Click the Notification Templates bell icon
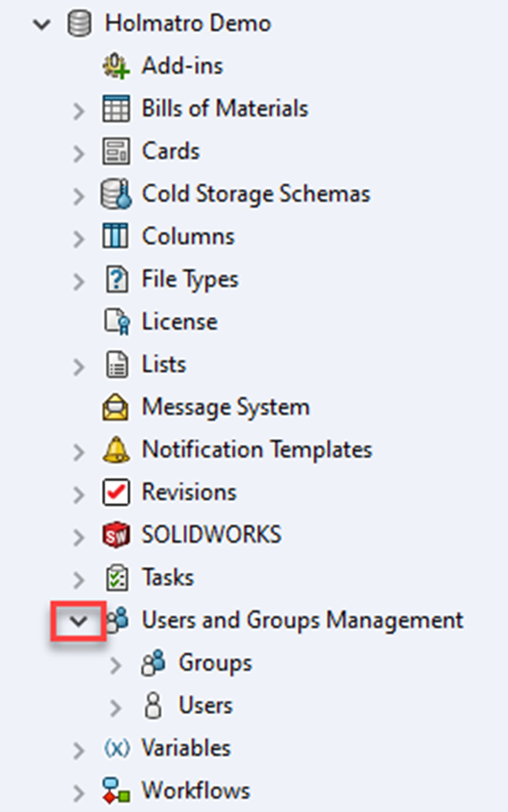Image resolution: width=508 pixels, height=812 pixels. (116, 450)
